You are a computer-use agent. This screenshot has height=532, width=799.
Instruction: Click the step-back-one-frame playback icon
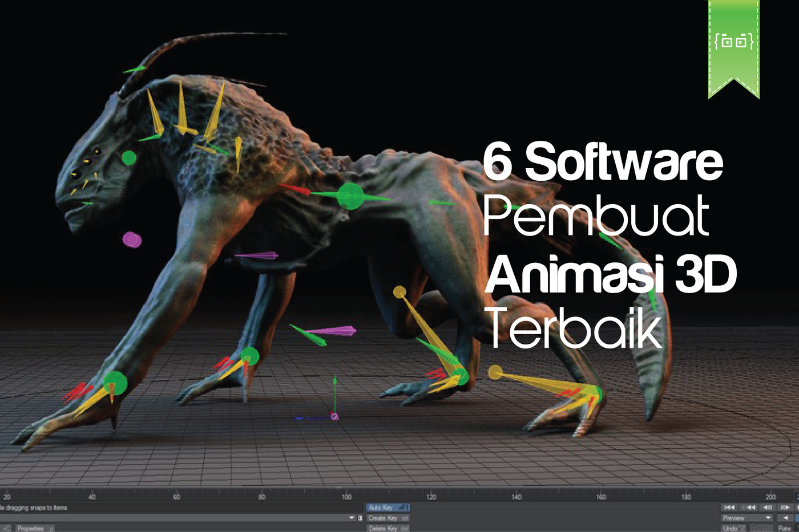(x=767, y=507)
